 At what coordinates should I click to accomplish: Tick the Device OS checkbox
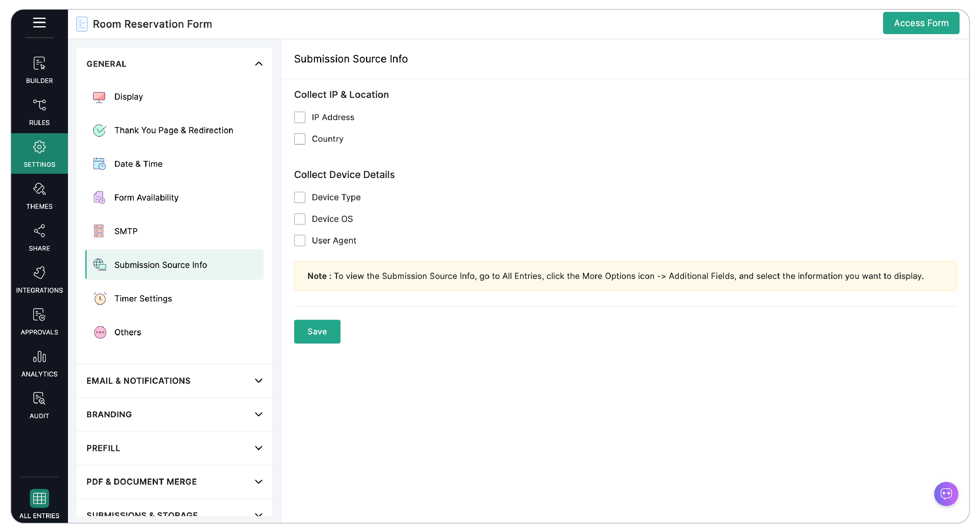pos(300,219)
